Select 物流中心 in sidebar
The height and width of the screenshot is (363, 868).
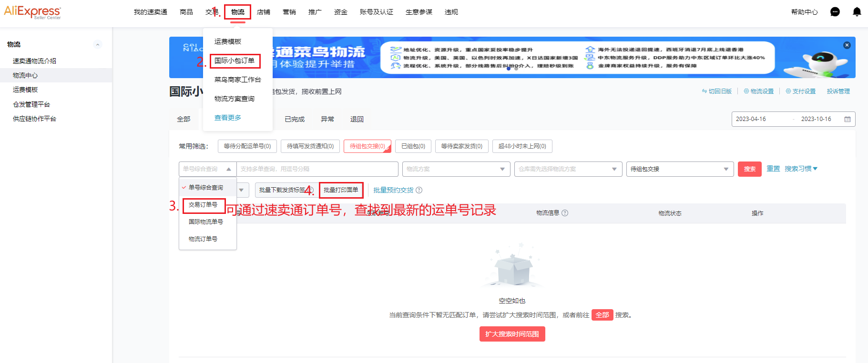coord(56,75)
